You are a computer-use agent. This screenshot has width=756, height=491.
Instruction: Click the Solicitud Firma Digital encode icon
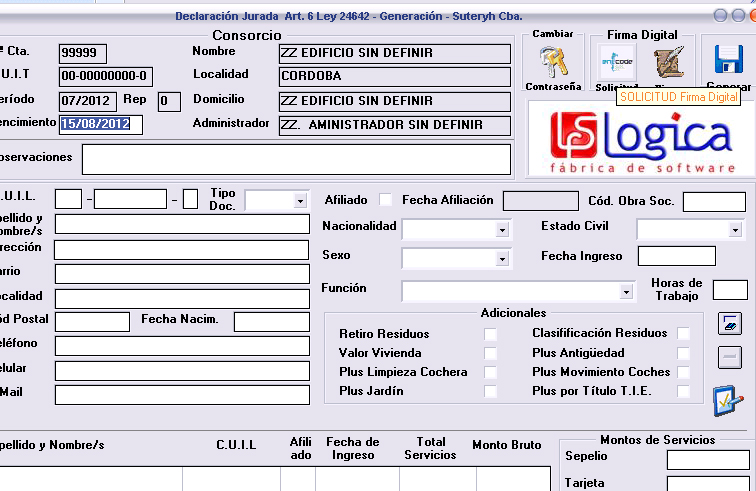click(x=616, y=62)
